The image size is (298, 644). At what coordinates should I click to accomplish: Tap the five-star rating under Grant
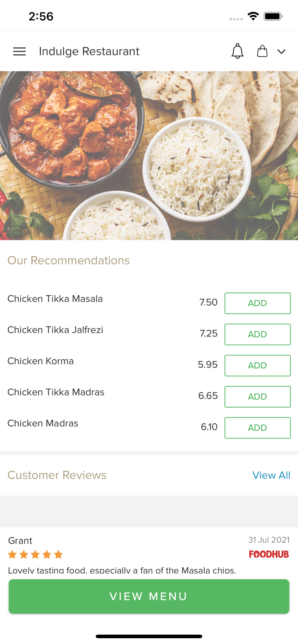pos(35,554)
